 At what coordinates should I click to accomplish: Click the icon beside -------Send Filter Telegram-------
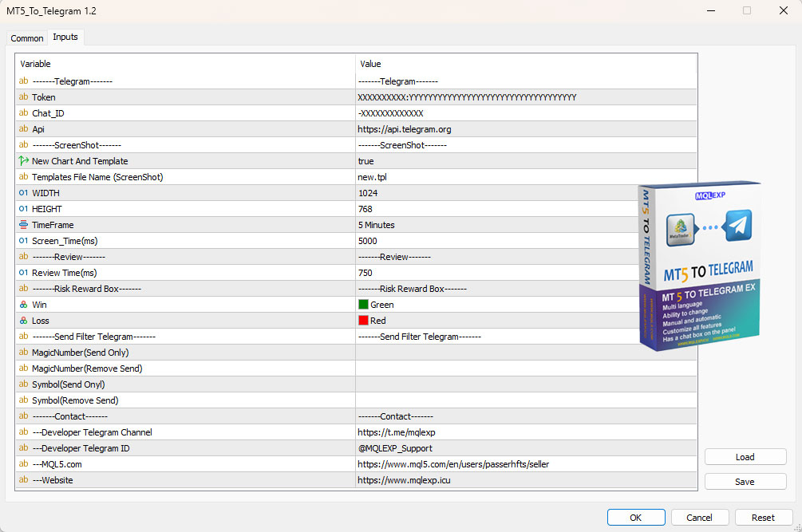[23, 337]
